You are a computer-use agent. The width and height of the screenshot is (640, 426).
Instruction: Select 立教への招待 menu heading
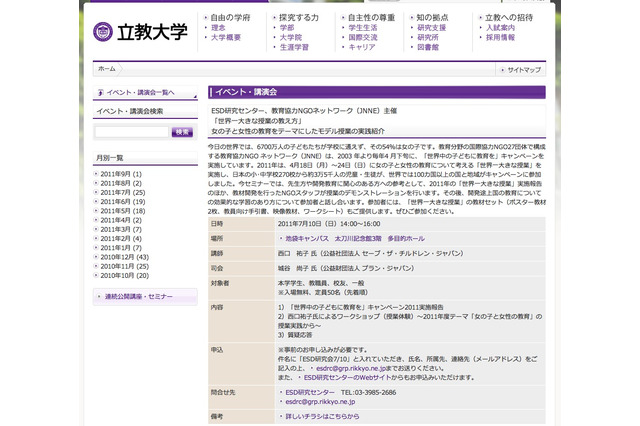[x=509, y=18]
